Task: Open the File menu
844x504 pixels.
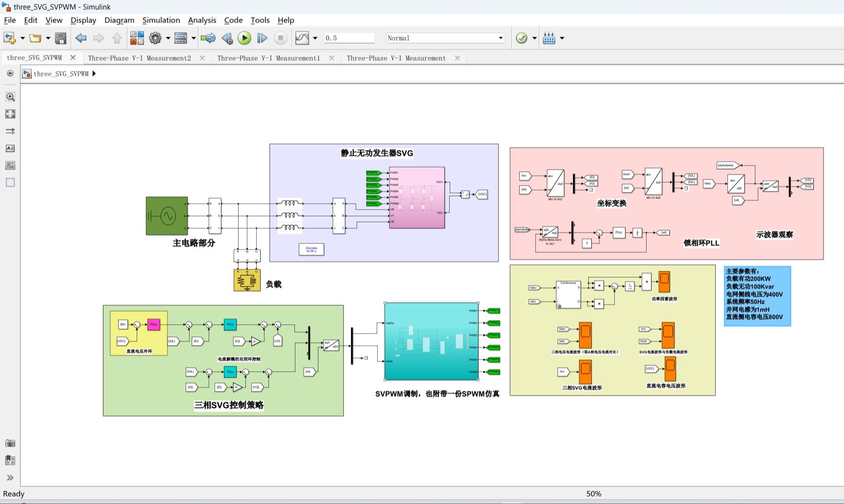Action: tap(10, 20)
